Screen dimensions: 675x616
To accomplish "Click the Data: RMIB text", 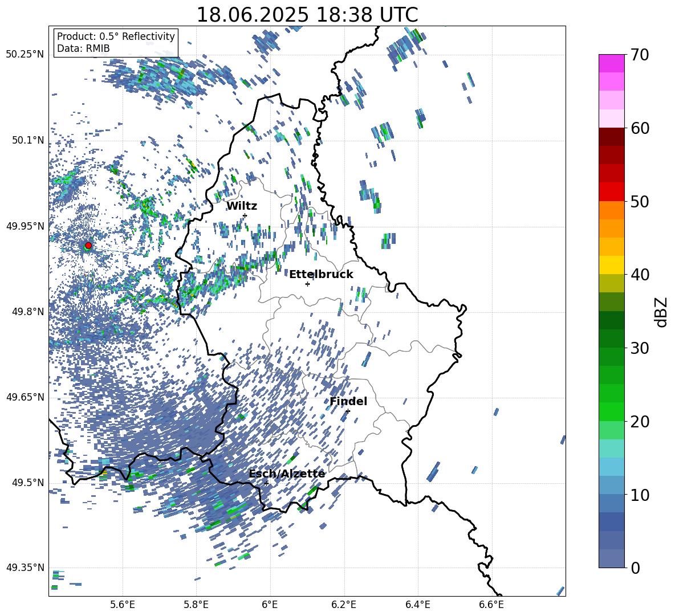I will point(83,48).
